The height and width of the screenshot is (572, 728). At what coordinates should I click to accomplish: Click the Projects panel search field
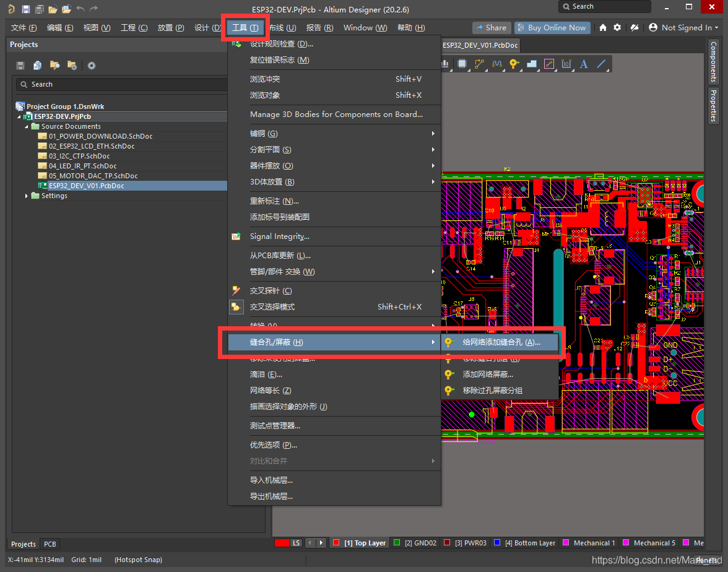click(x=121, y=84)
